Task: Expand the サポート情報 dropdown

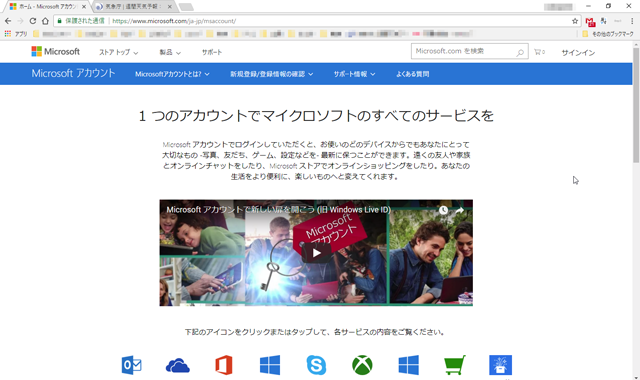Action: click(x=354, y=74)
